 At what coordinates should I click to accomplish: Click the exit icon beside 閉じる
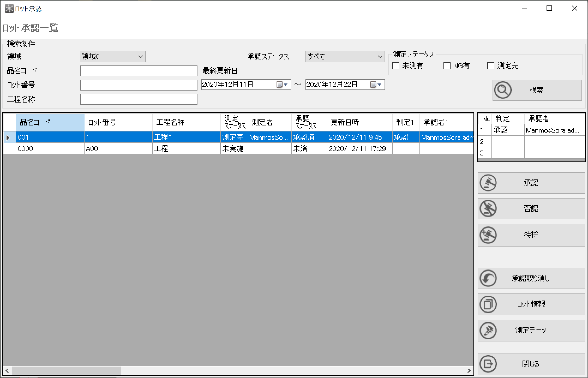pyautogui.click(x=488, y=364)
